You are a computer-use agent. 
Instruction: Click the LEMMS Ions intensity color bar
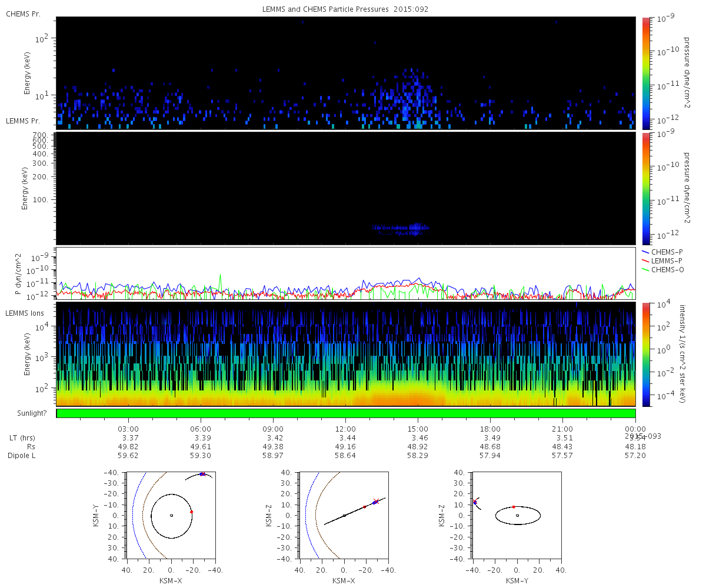coord(645,354)
